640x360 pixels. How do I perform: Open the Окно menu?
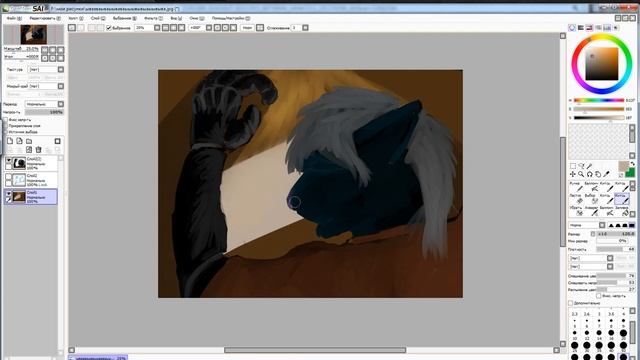[196, 18]
